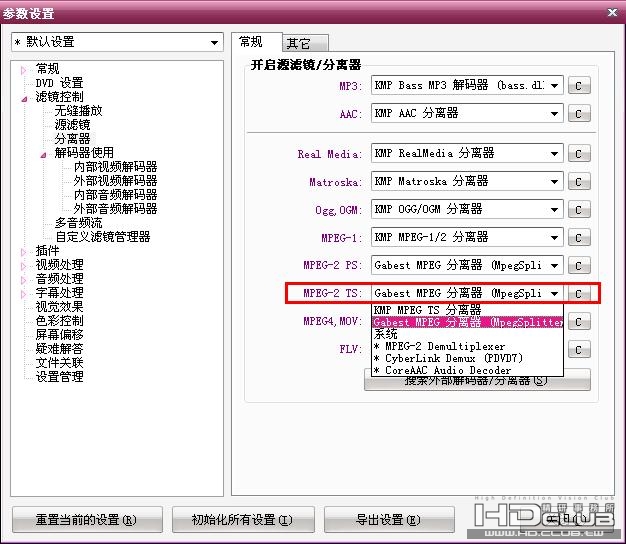Viewport: 626px width, 544px height.
Task: Click the C button for MPEG-2 PS
Action: coord(579,265)
